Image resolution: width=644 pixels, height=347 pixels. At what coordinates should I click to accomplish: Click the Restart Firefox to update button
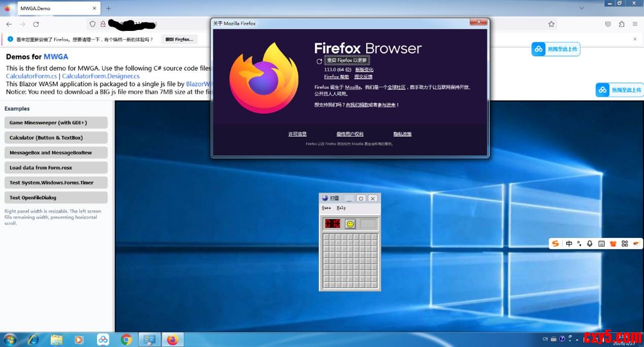click(346, 60)
